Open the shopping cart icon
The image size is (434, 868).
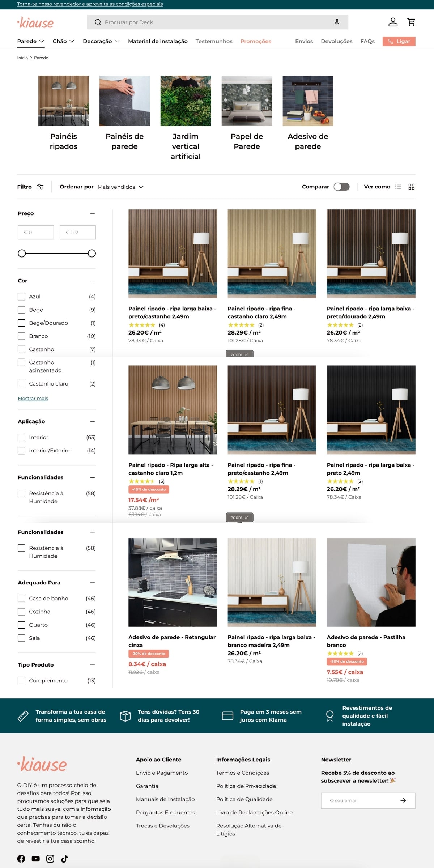(x=411, y=22)
